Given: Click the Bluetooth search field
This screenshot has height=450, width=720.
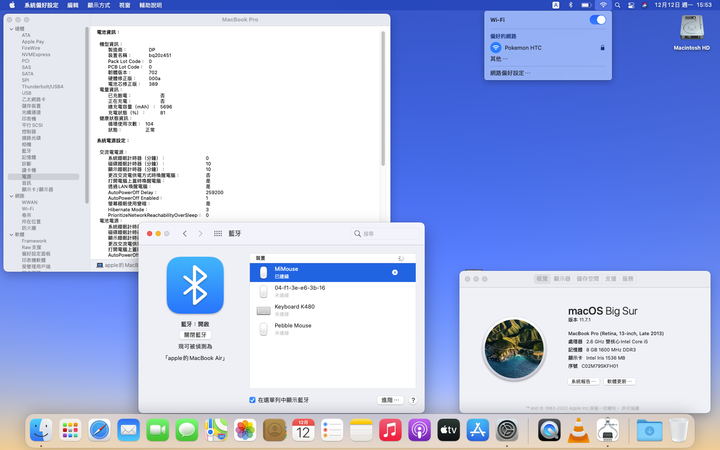Looking at the screenshot, I should click(x=385, y=234).
